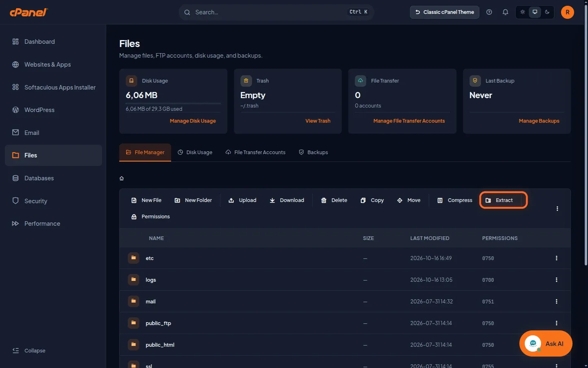Click View Trash link
Image resolution: width=588 pixels, height=368 pixels.
(318, 121)
